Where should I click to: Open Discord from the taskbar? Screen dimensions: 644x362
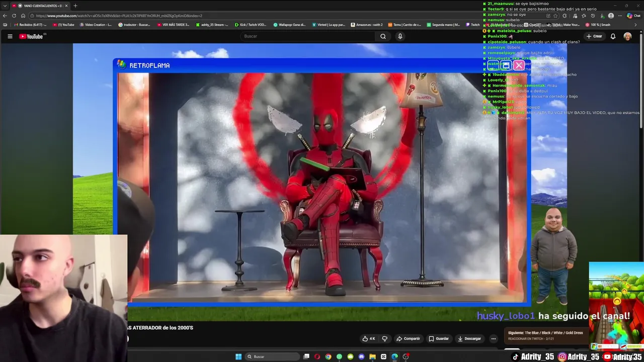point(361,356)
